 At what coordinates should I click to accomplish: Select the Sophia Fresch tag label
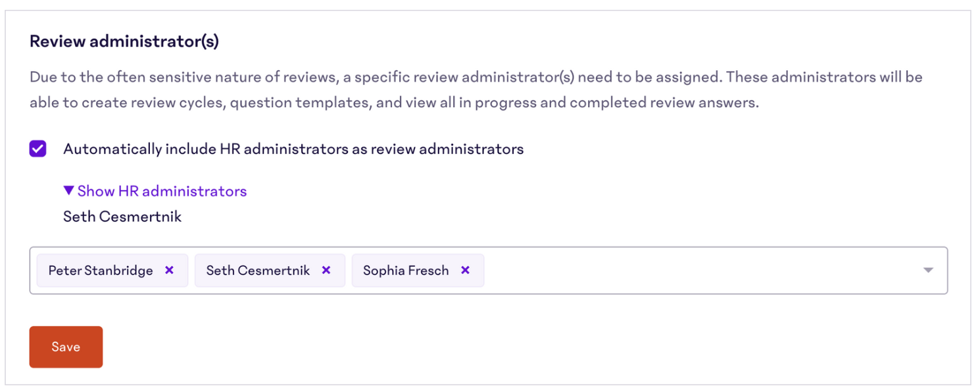pos(406,270)
